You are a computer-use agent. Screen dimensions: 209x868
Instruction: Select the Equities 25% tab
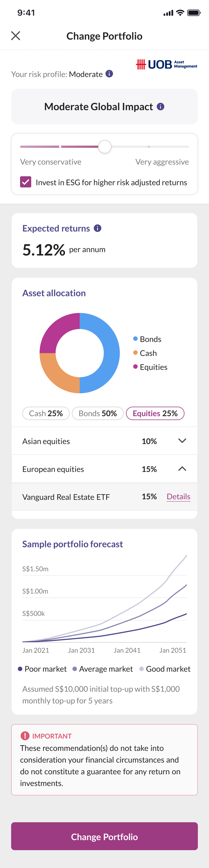point(155,413)
